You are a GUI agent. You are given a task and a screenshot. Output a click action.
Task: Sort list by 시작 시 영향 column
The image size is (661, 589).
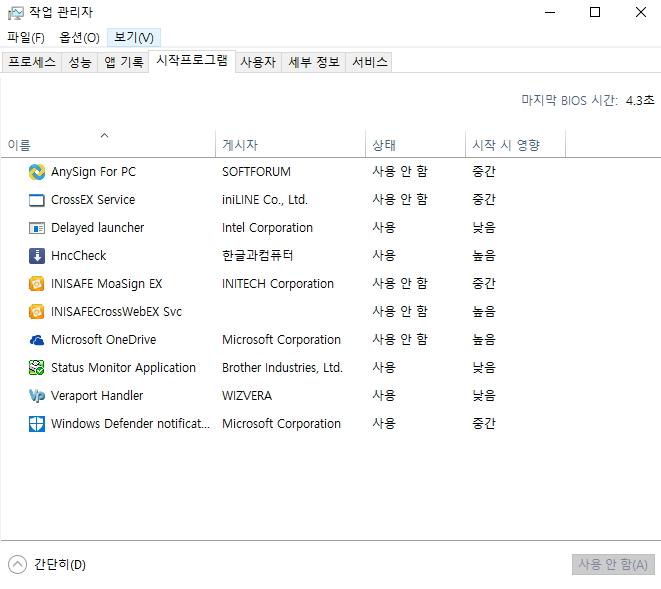coord(506,145)
